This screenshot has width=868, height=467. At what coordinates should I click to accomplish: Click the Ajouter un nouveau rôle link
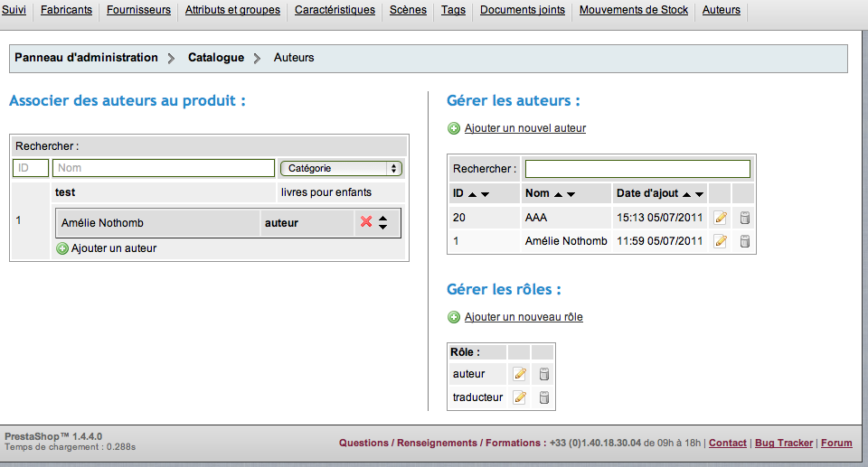click(524, 317)
